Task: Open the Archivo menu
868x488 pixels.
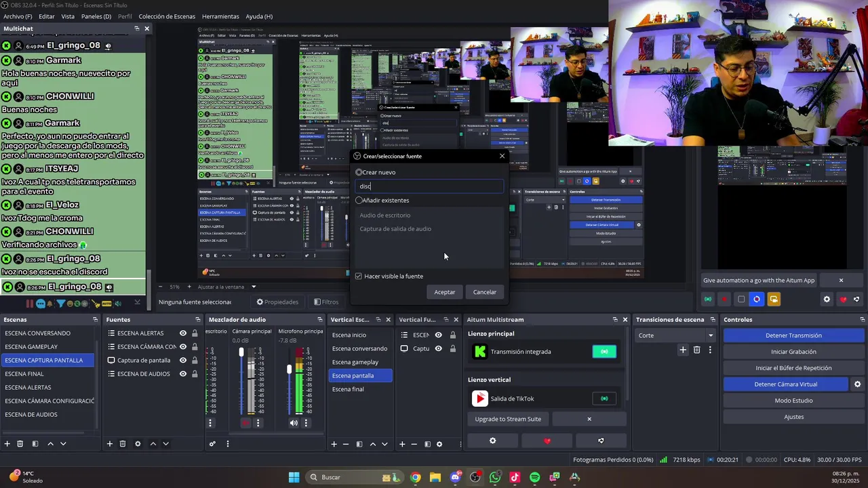Action: tap(18, 16)
